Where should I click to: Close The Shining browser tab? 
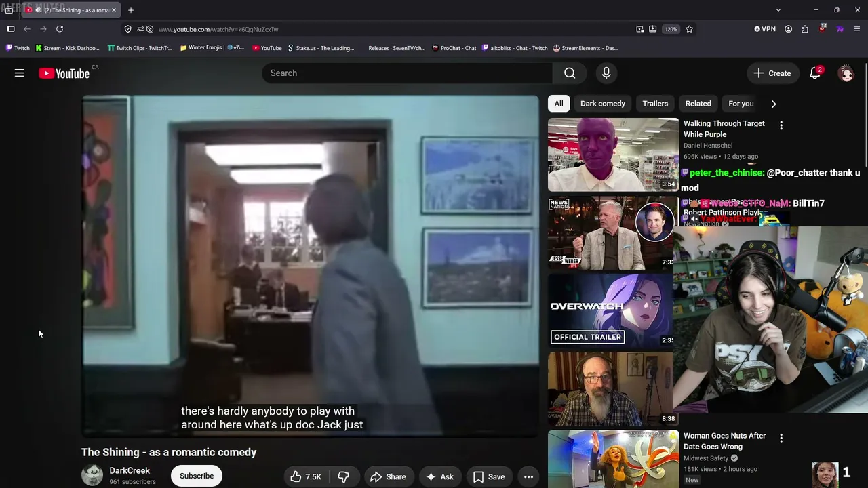(x=114, y=10)
